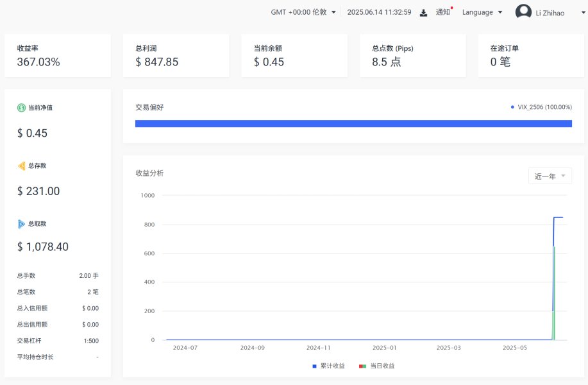Toggle the VIX_2506 legend item
This screenshot has width=588, height=385.
point(541,107)
